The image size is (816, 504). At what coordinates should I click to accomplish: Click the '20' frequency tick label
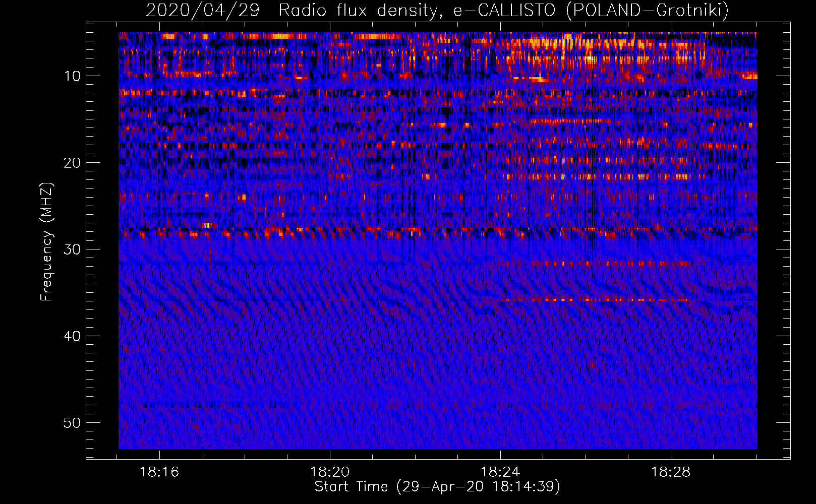72,163
